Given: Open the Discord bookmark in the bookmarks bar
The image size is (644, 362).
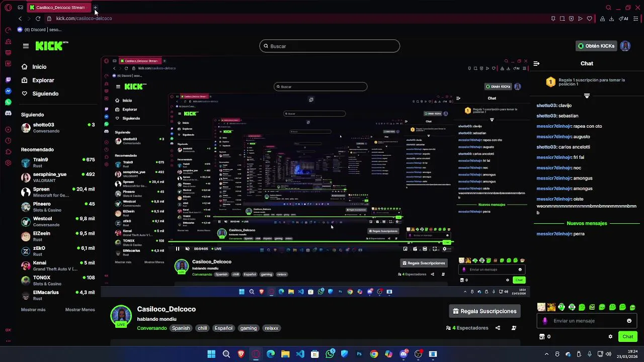Looking at the screenshot, I should coord(39,30).
